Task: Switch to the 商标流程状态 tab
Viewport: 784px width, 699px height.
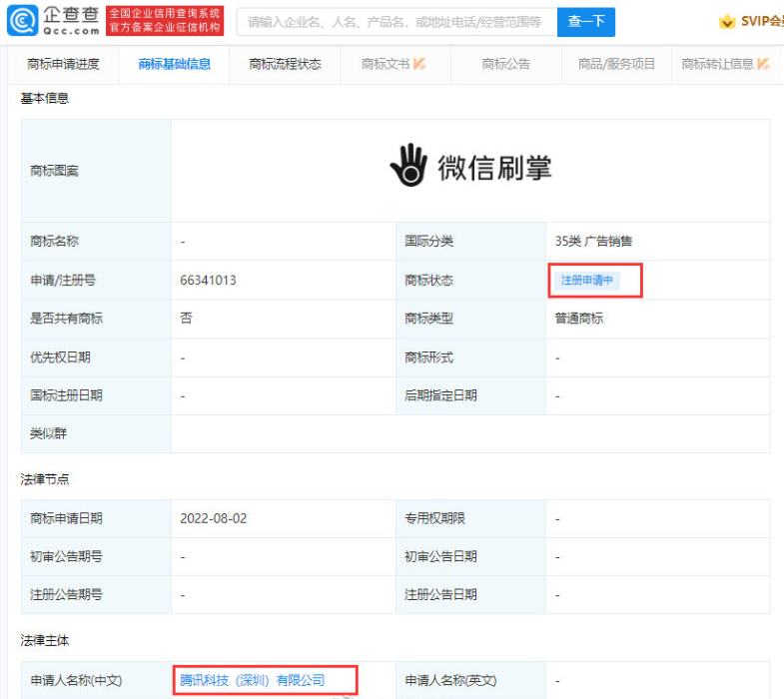Action: [x=286, y=64]
